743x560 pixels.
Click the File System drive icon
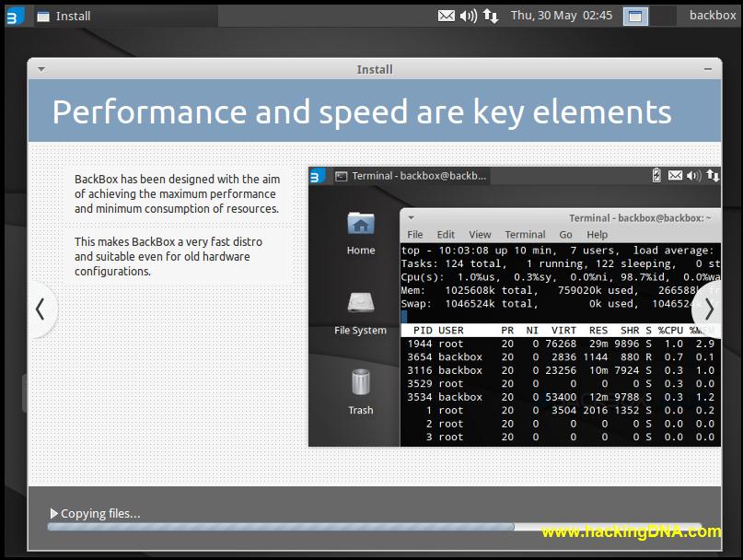click(361, 302)
